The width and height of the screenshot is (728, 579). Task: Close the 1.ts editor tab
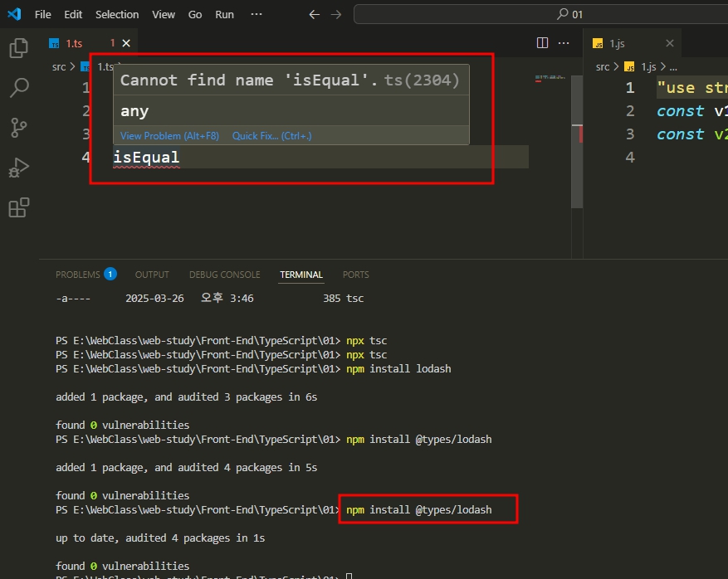[126, 43]
